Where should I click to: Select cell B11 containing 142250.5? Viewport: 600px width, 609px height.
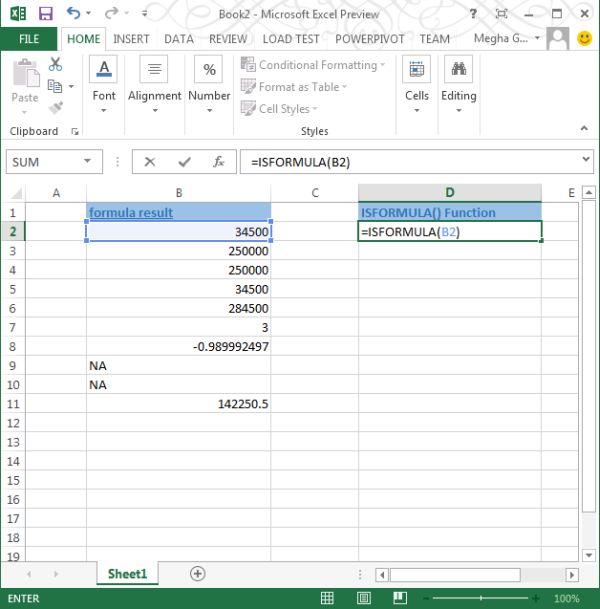pyautogui.click(x=178, y=404)
